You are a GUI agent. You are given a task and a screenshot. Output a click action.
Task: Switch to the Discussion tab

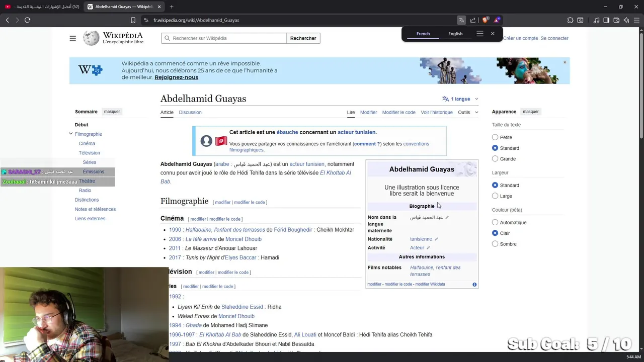coord(190,113)
